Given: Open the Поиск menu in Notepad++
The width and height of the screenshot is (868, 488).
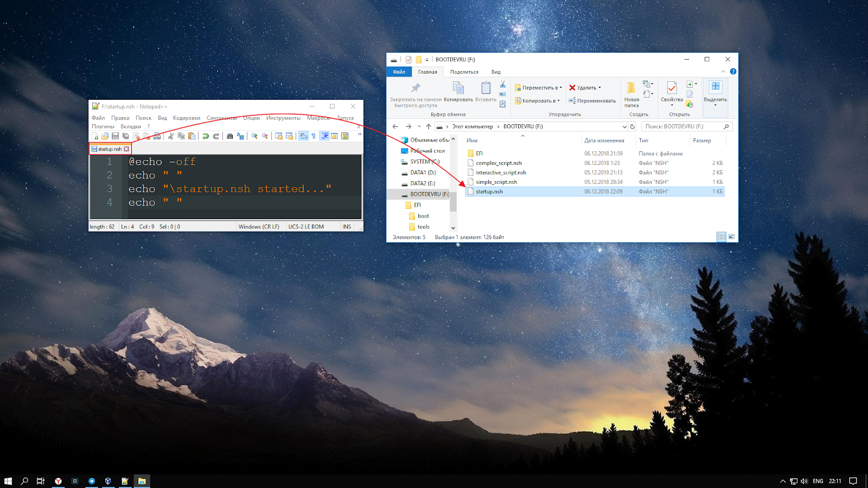Looking at the screenshot, I should [x=144, y=118].
